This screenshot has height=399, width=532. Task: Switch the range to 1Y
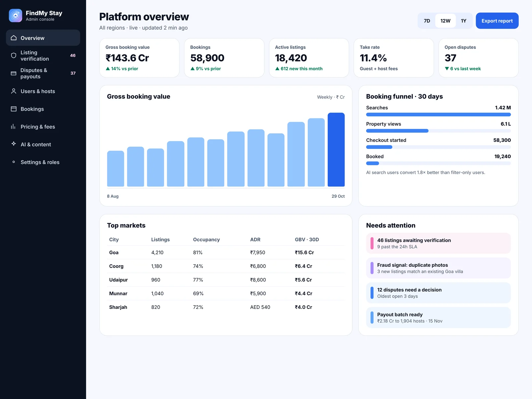[464, 21]
